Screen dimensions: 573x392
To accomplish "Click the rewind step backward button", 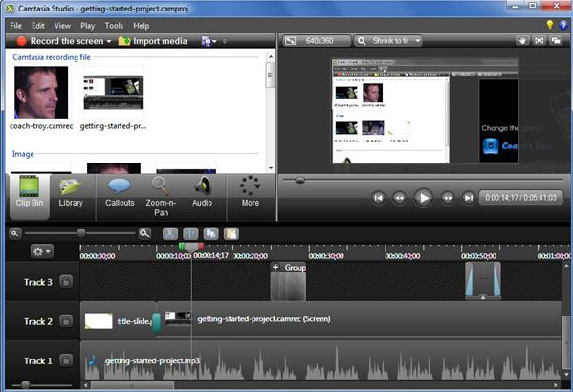I will click(399, 198).
